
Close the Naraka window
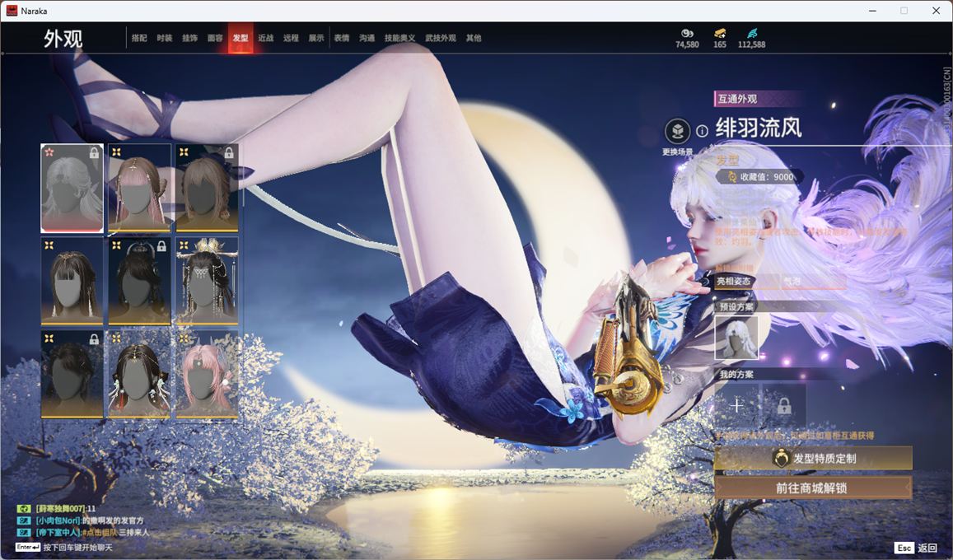(x=936, y=11)
